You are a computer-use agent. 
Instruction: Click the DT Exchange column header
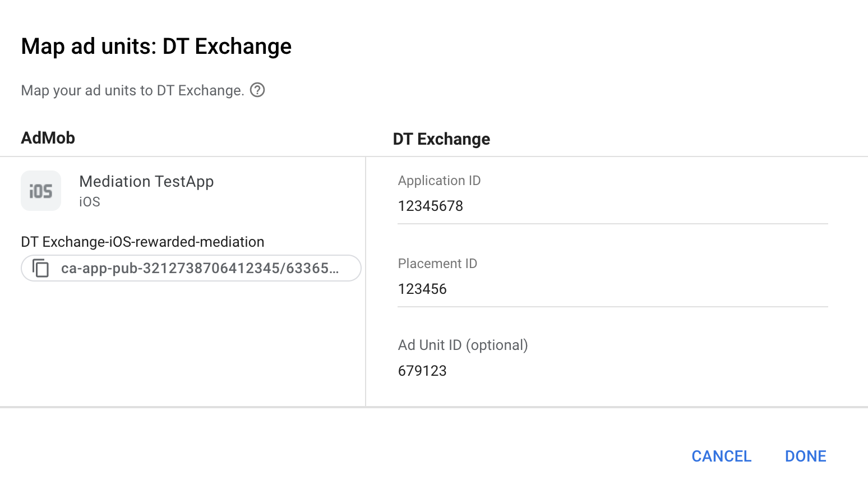(441, 139)
